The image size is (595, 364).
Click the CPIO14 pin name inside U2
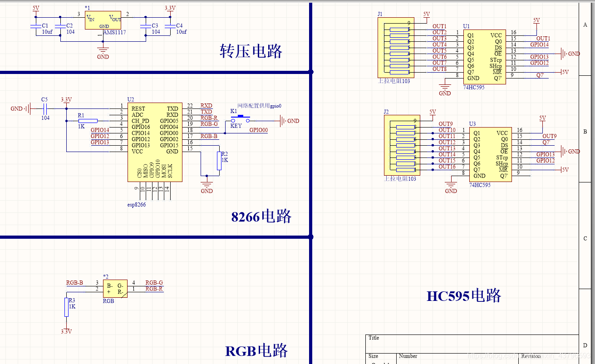click(x=141, y=133)
